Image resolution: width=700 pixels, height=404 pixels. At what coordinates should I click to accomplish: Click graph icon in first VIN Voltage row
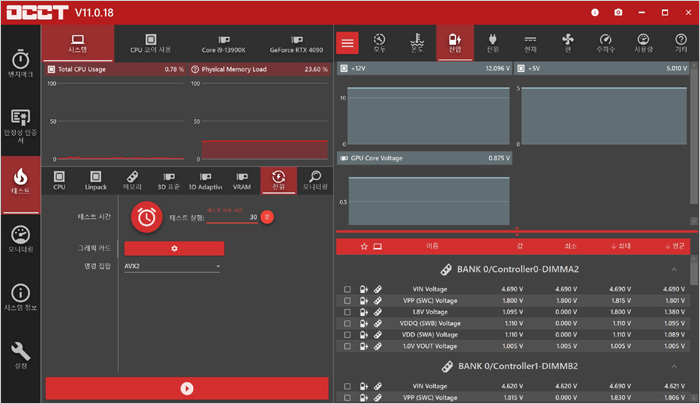pyautogui.click(x=364, y=289)
